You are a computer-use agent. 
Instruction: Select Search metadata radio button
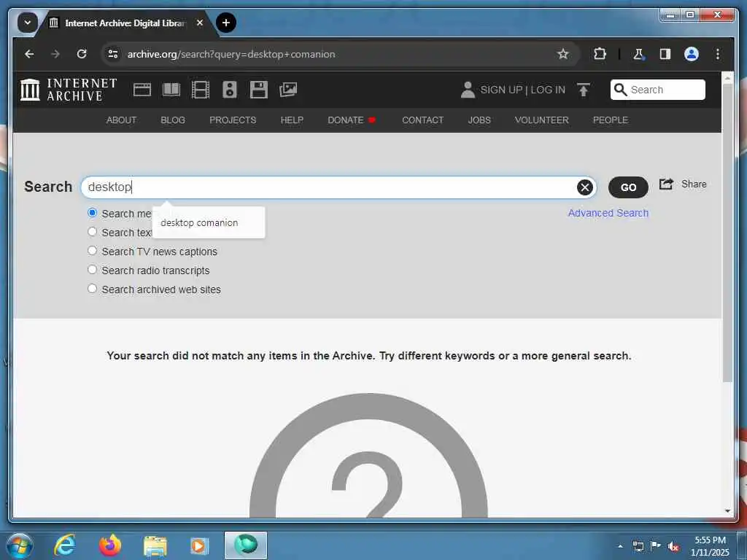pyautogui.click(x=93, y=212)
